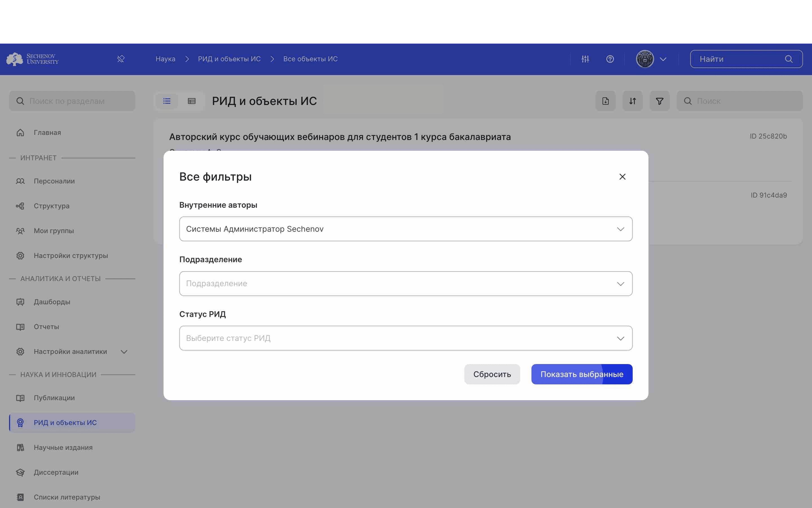Open Персоналии section
This screenshot has height=508, width=812.
coord(72,181)
